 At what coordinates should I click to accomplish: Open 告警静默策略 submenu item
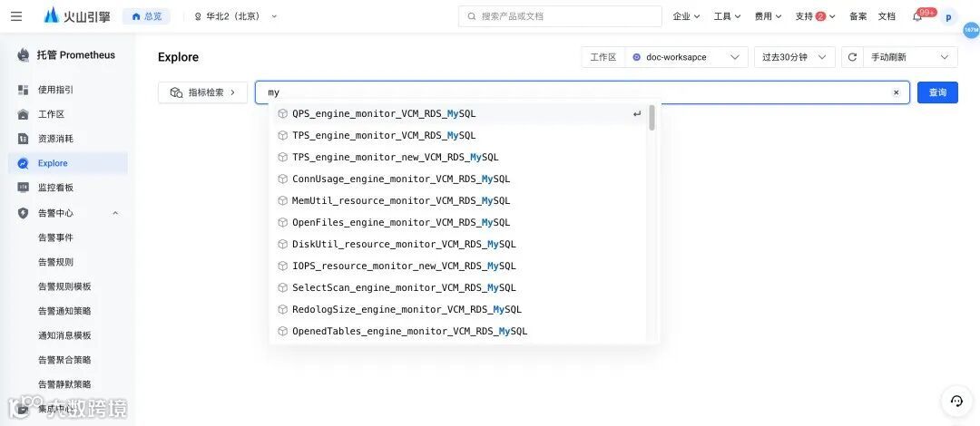point(64,383)
